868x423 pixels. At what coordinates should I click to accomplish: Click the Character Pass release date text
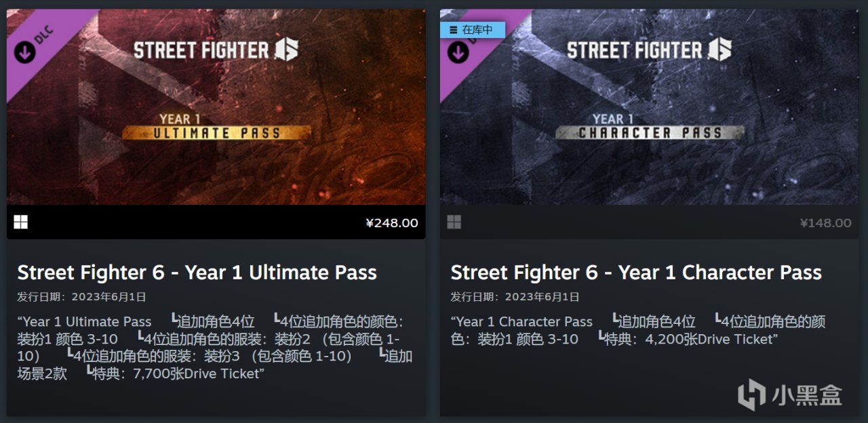click(x=515, y=297)
